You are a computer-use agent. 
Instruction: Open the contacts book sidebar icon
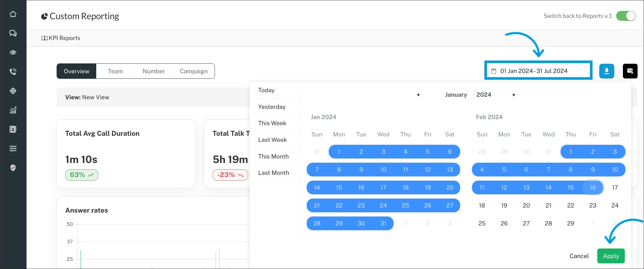pos(13,129)
